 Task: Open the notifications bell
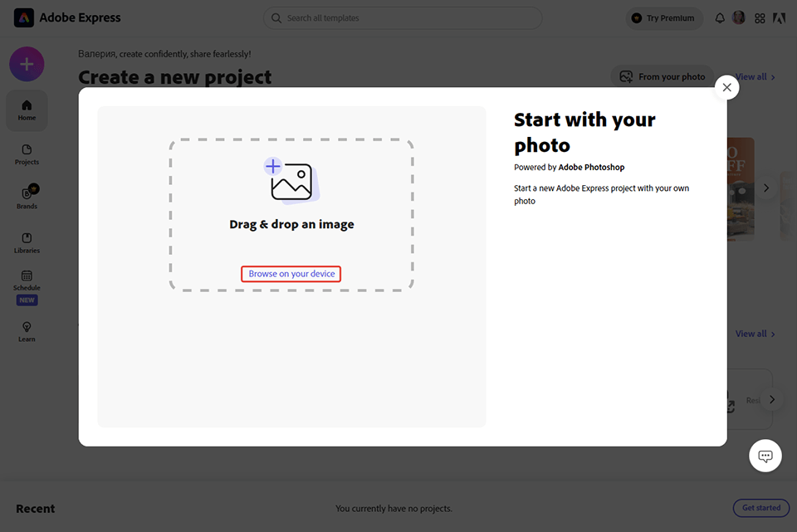(720, 18)
